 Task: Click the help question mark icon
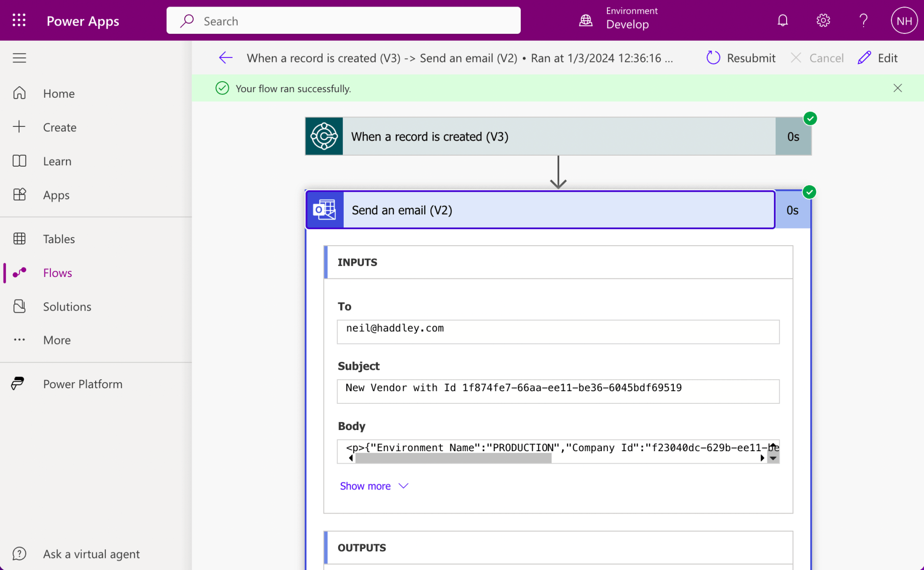click(863, 21)
